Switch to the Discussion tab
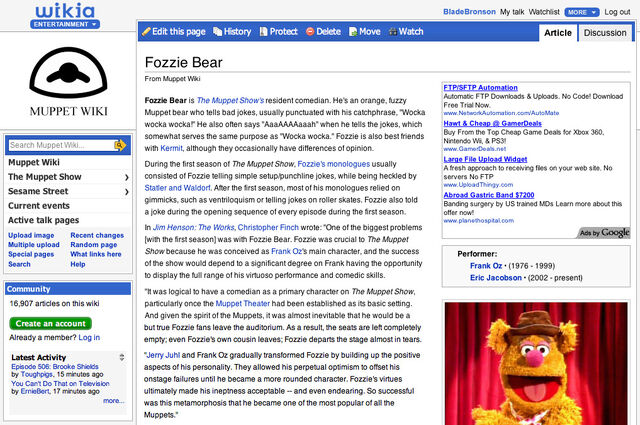 [x=605, y=33]
